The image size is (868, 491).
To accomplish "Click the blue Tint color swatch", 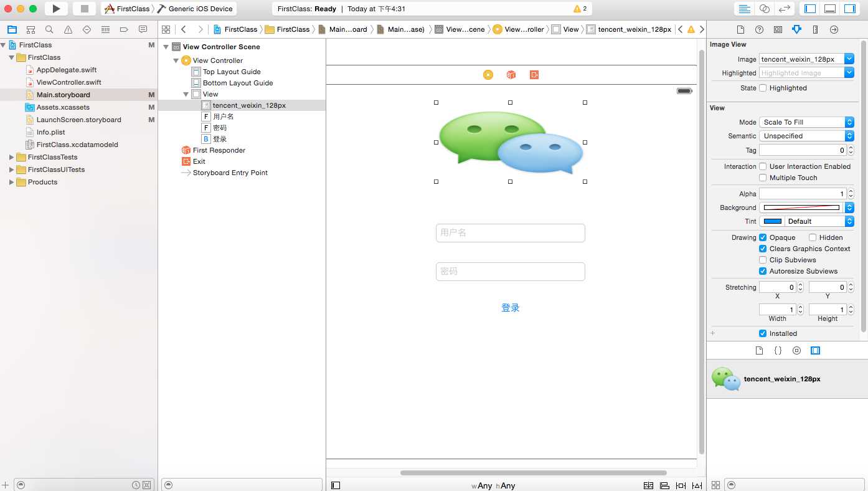I will (772, 221).
